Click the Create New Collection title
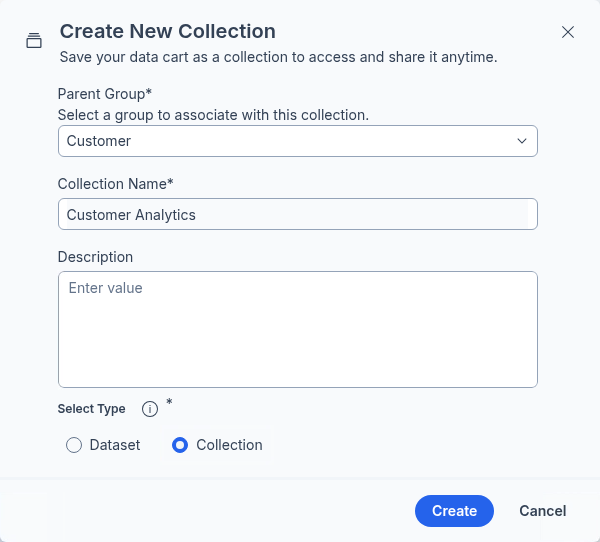The height and width of the screenshot is (542, 600). click(x=168, y=32)
